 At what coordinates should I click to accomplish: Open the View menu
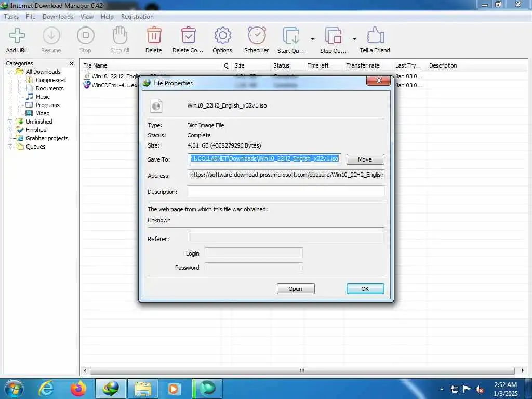point(87,17)
